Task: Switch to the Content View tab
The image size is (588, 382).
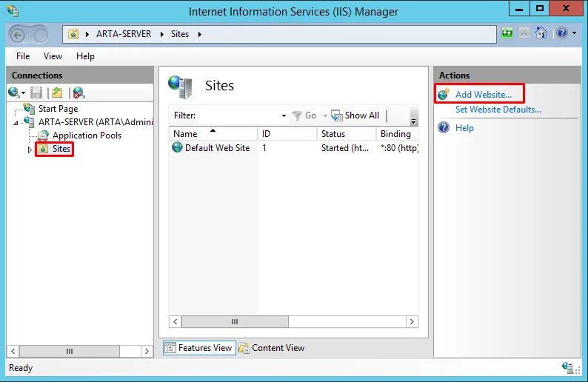Action: (x=272, y=348)
